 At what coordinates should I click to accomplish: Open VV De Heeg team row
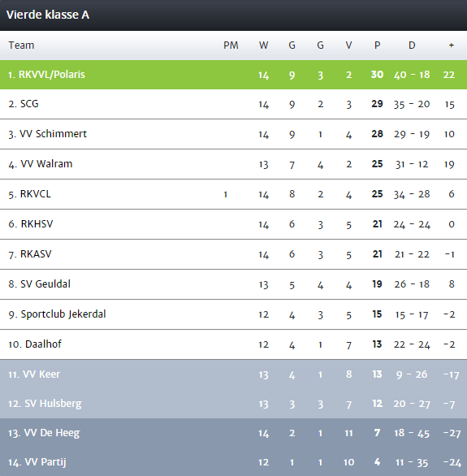233,433
